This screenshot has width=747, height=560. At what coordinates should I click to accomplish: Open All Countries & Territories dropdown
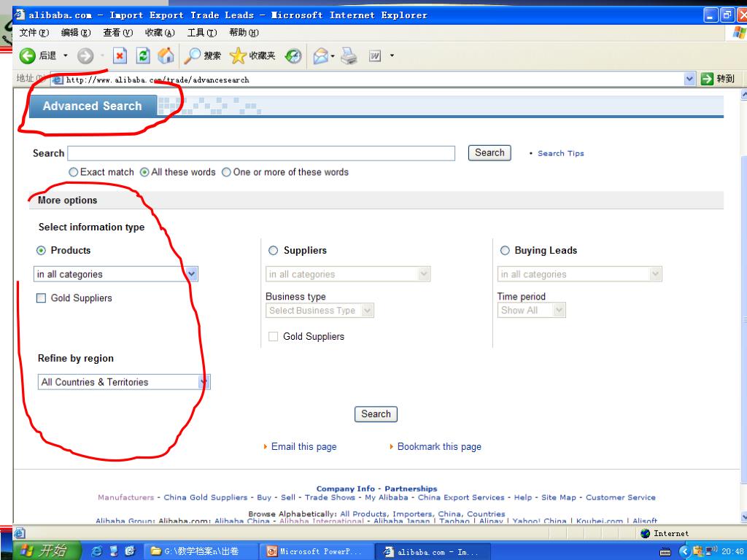[124, 382]
